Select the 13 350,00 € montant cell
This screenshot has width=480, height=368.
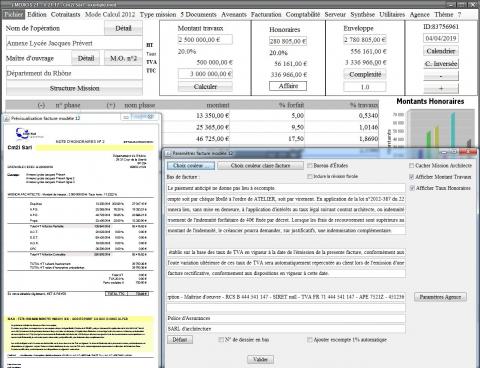coord(196,116)
